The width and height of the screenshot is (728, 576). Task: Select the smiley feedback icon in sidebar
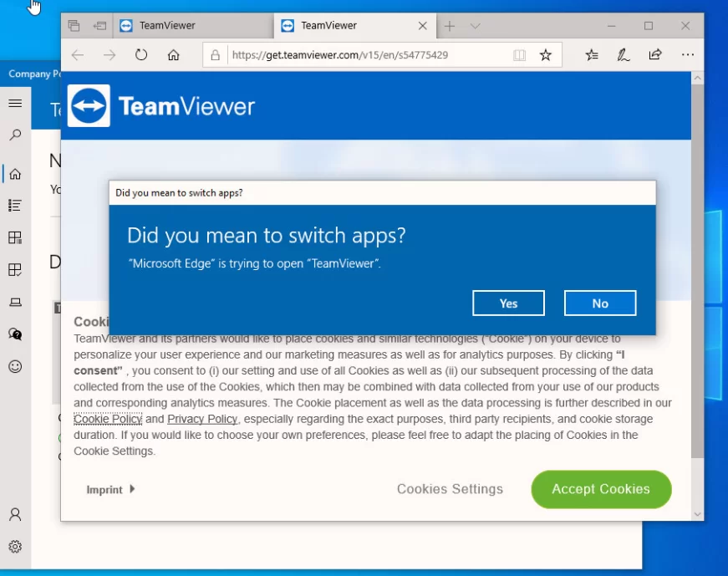(x=14, y=366)
